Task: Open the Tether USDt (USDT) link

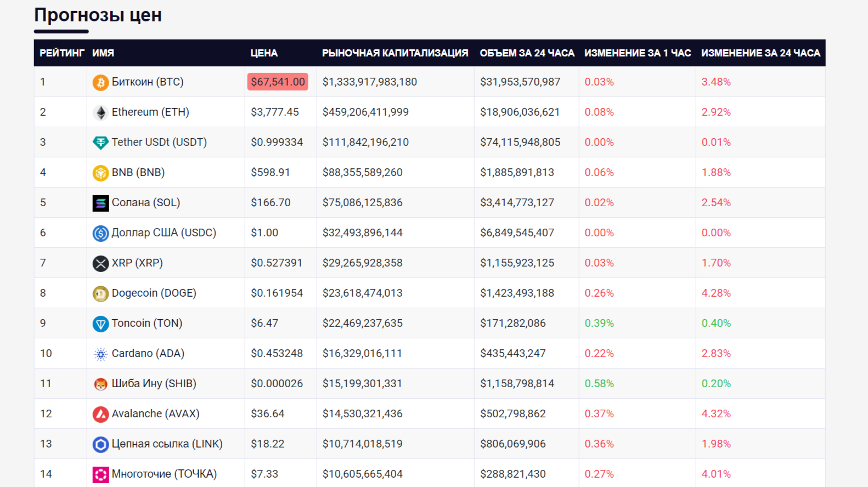Action: pyautogui.click(x=159, y=142)
